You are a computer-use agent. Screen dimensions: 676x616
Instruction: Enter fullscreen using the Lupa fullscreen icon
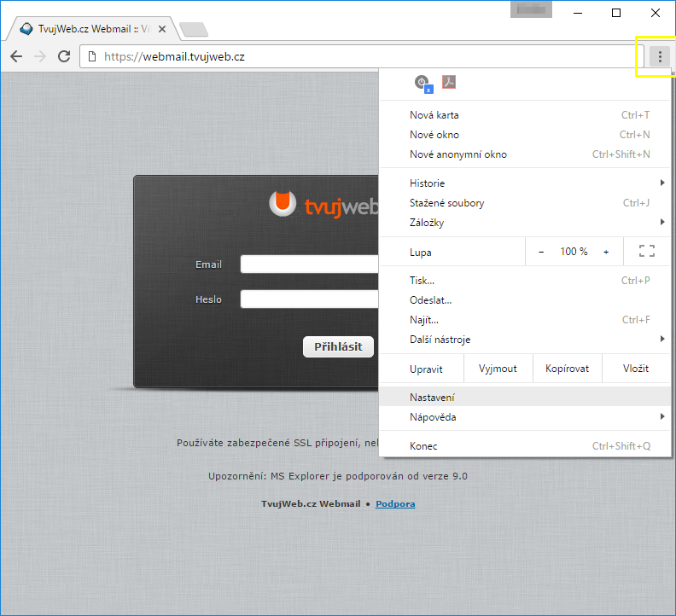click(646, 252)
